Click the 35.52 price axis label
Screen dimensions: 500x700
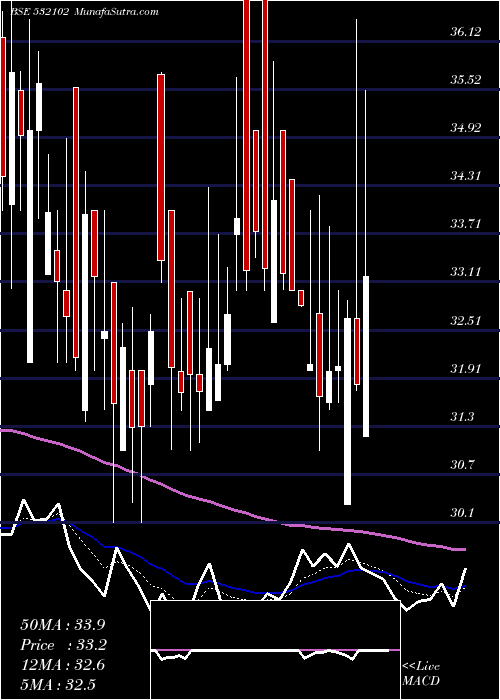coord(466,80)
